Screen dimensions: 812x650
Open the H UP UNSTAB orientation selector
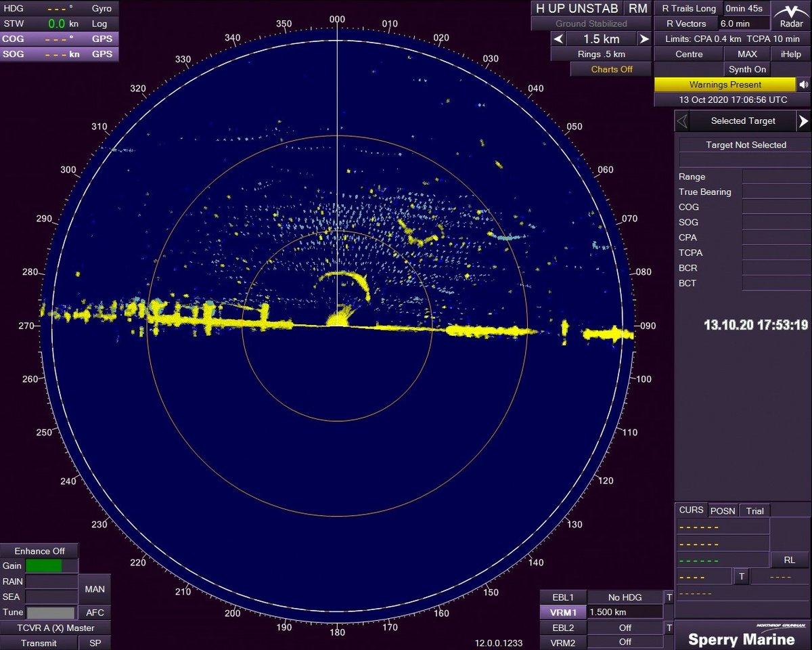pyautogui.click(x=577, y=9)
